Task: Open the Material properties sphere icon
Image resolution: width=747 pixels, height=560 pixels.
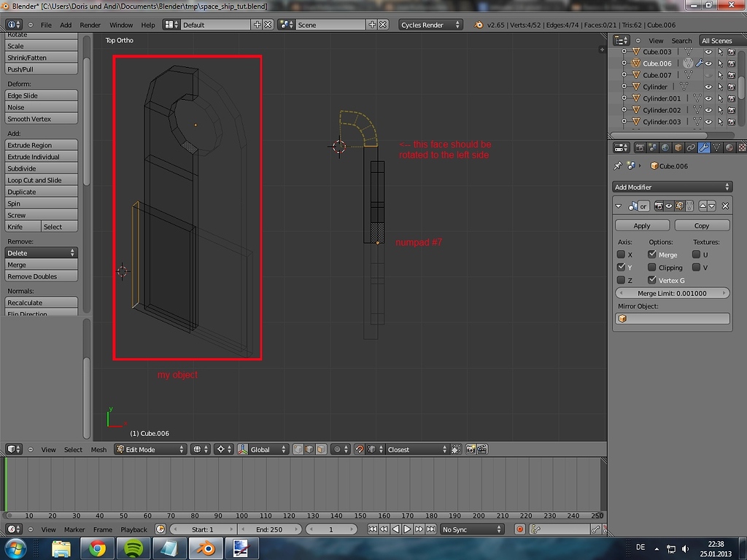Action: [729, 147]
